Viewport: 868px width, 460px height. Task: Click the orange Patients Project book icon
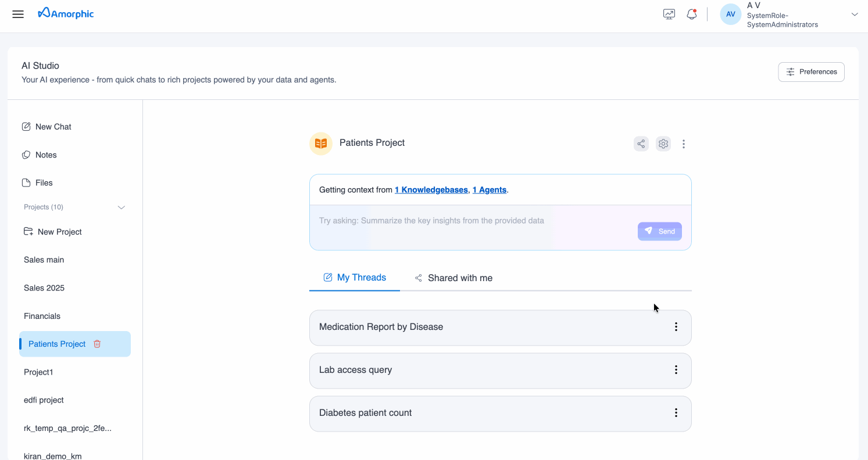click(x=321, y=143)
